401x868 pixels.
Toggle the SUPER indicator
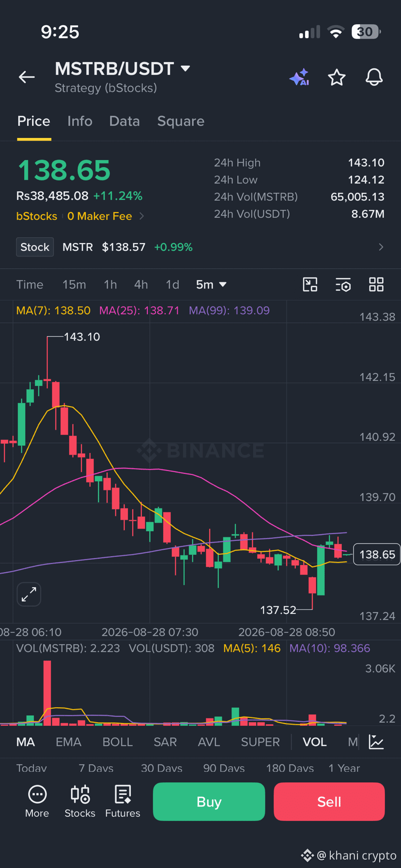click(x=261, y=742)
